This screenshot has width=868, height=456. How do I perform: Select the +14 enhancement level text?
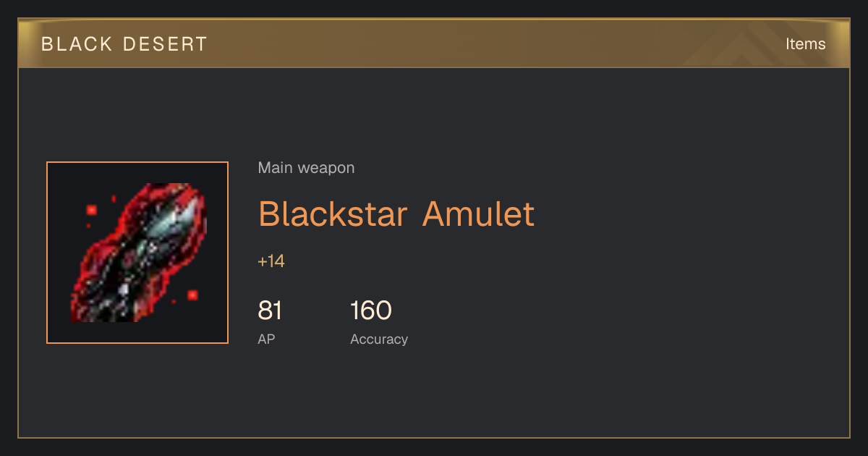(271, 261)
